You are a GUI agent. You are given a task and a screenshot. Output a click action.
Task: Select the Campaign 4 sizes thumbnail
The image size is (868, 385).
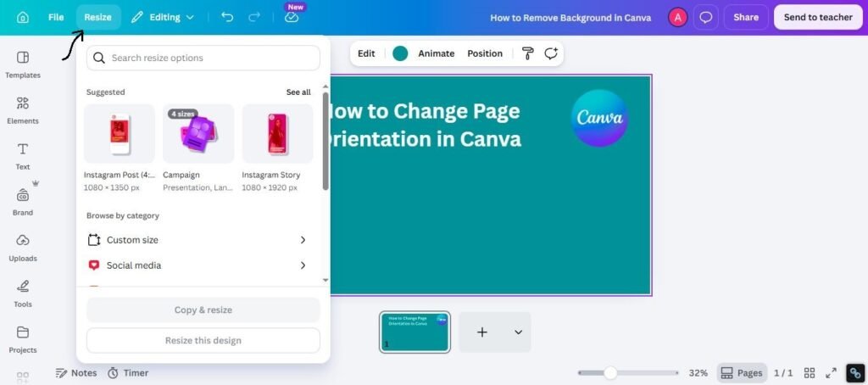[198, 133]
